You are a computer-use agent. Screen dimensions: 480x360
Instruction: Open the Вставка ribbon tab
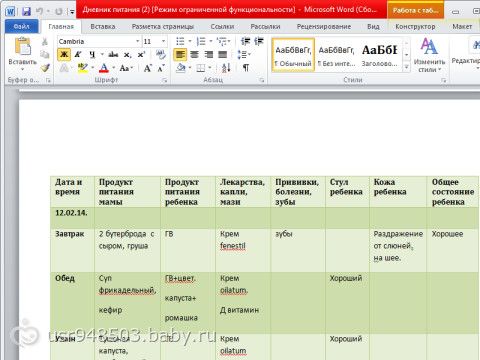coord(103,26)
